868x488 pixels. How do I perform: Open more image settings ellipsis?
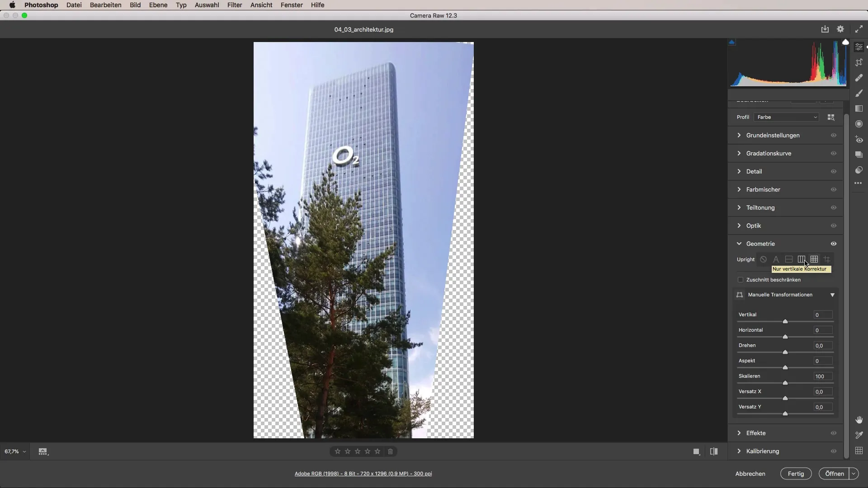click(x=859, y=183)
